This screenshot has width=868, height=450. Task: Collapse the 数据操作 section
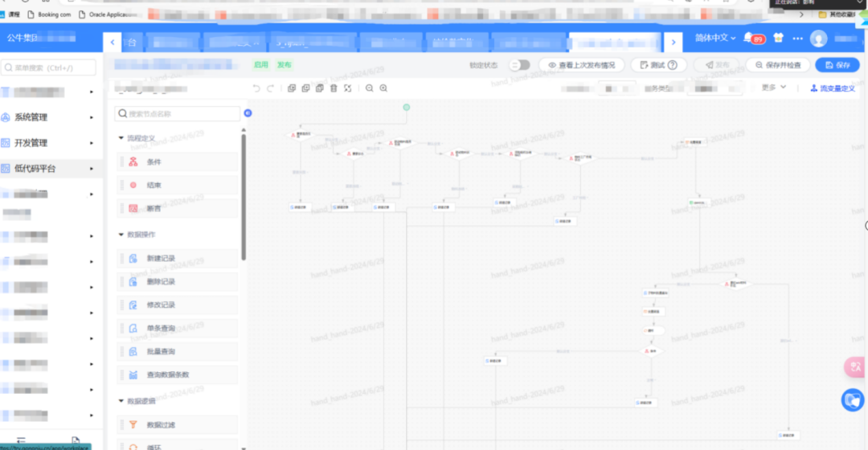point(121,235)
